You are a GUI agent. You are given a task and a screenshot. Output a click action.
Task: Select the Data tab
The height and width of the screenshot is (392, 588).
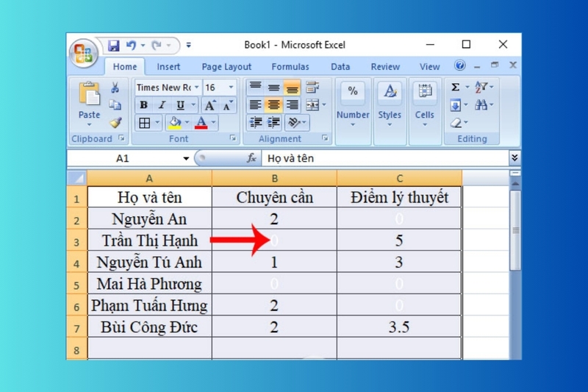[x=340, y=67]
